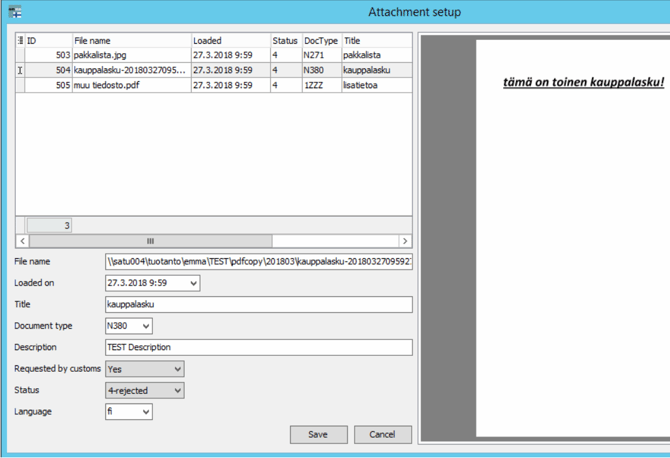The image size is (670, 458).
Task: Sort by the Loaded column header
Action: [229, 40]
